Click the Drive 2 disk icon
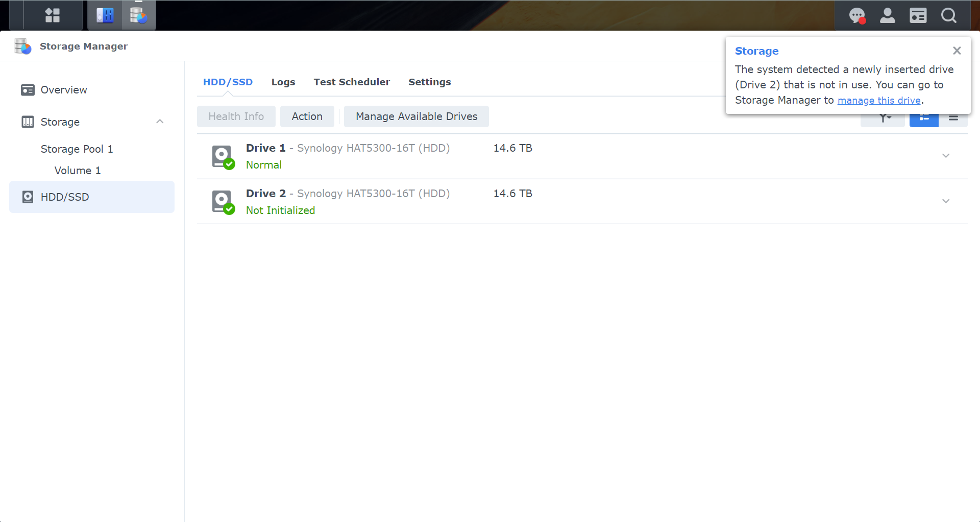The image size is (980, 522). [x=223, y=201]
